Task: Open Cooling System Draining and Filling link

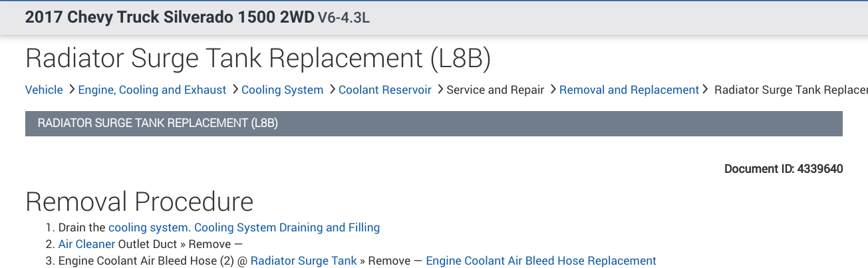Action: (x=287, y=227)
